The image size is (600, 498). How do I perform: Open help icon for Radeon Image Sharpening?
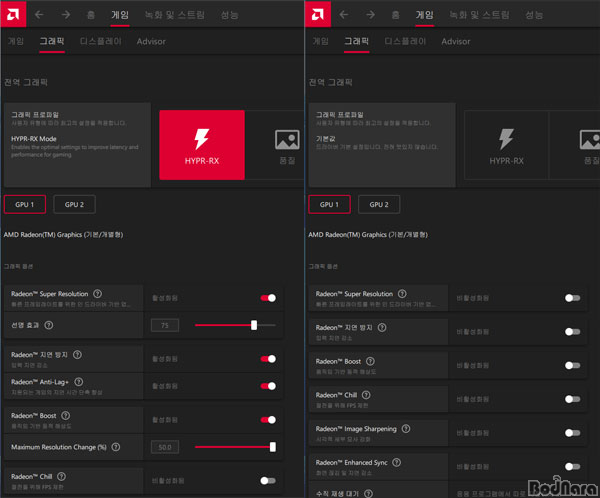point(406,428)
